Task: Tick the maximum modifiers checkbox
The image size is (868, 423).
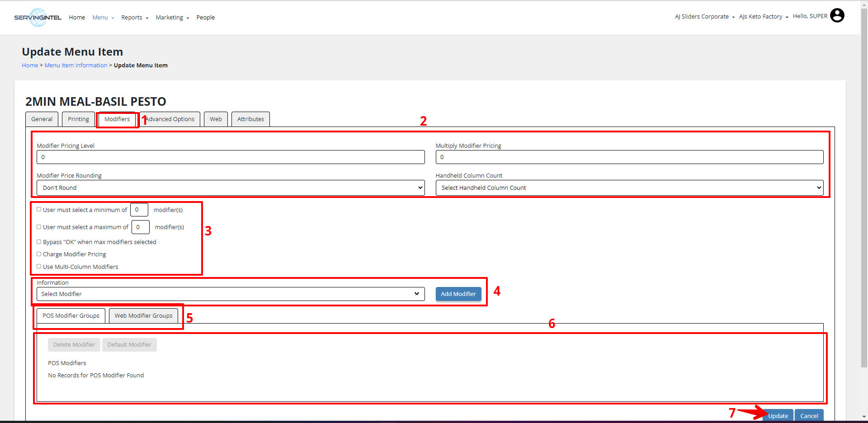Action: point(39,227)
